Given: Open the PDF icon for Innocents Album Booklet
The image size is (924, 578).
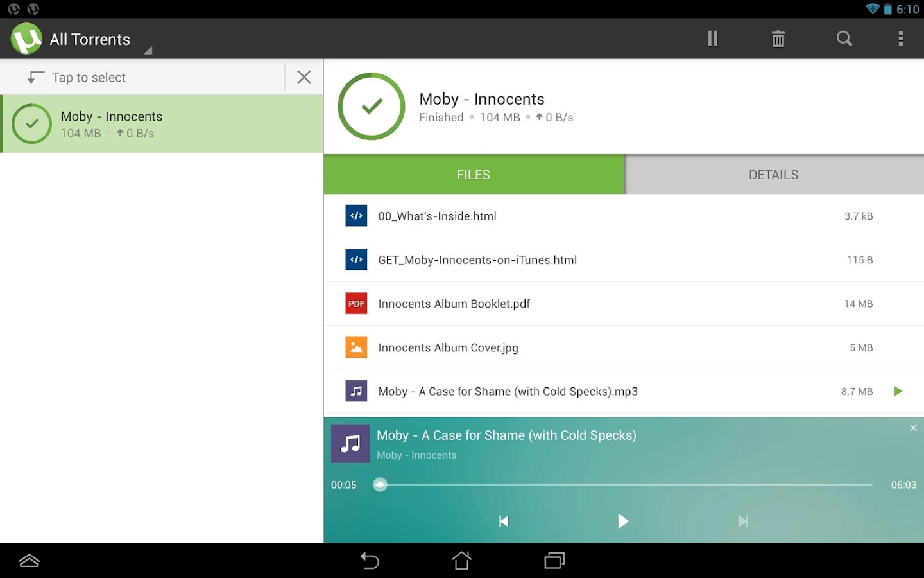Looking at the screenshot, I should (356, 303).
